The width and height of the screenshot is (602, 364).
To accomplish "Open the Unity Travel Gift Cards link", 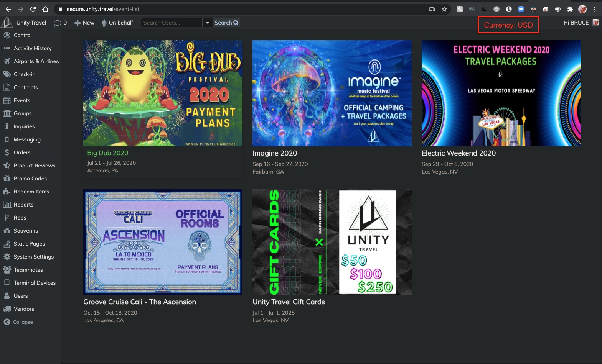I will [289, 302].
